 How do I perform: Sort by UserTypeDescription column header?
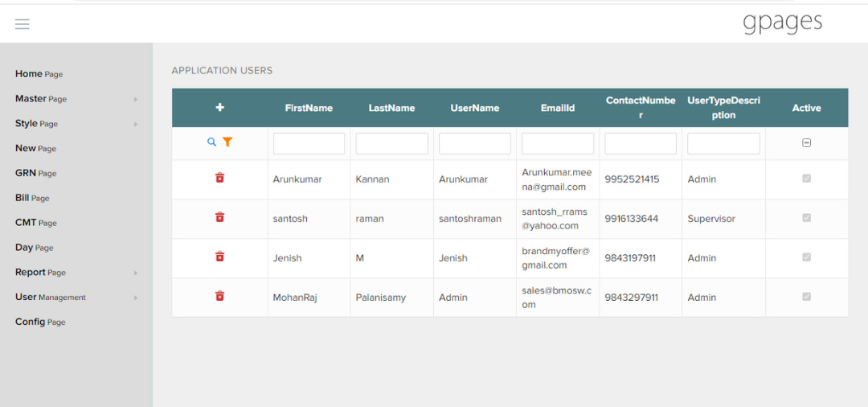pos(723,108)
